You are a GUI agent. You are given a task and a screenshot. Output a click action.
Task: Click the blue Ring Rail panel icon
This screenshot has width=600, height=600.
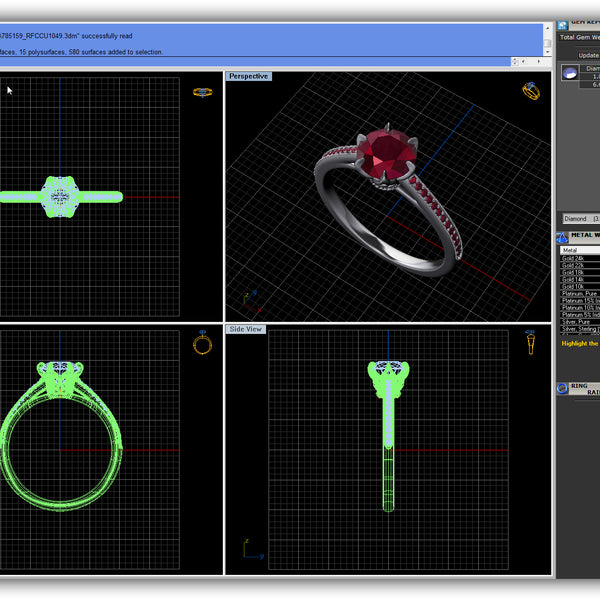point(562,388)
